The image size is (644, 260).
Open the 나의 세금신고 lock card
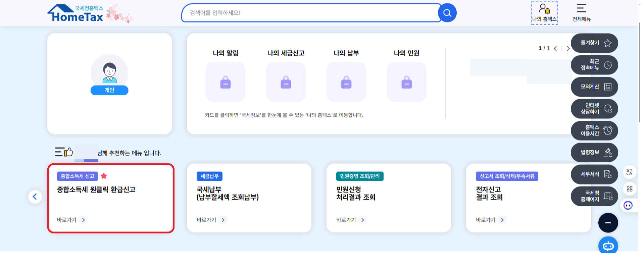coord(286,82)
